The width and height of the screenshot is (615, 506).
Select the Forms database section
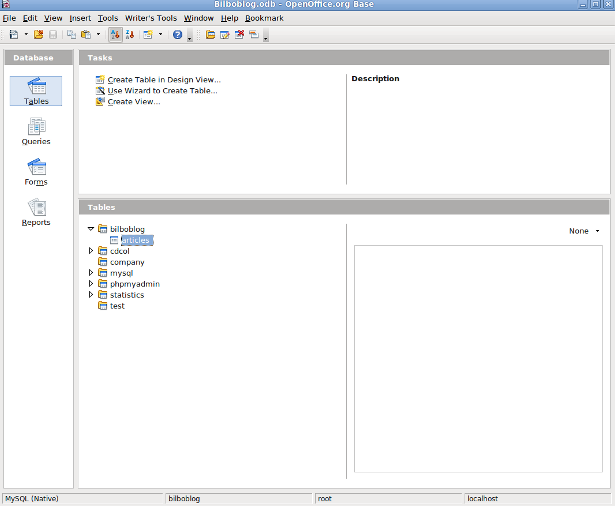click(x=36, y=172)
